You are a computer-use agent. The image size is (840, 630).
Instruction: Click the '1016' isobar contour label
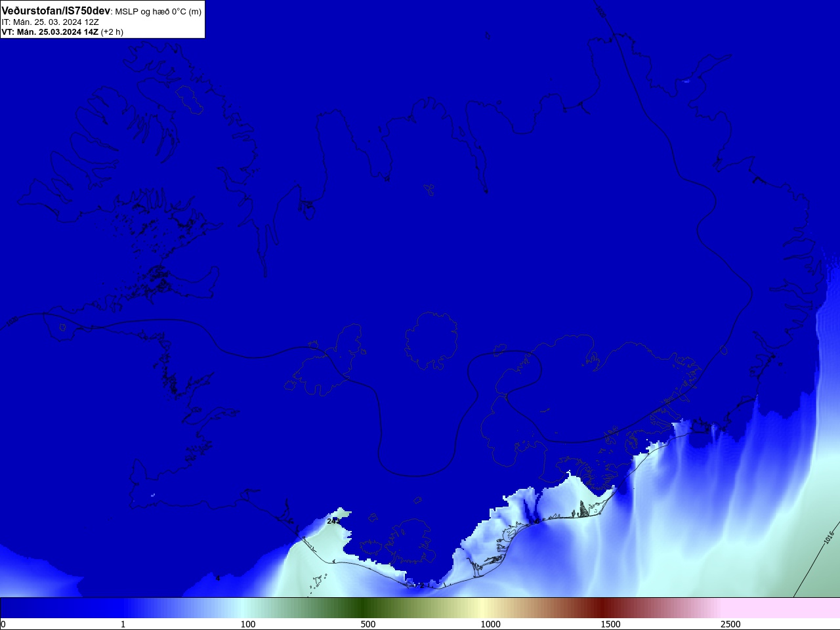pos(829,537)
